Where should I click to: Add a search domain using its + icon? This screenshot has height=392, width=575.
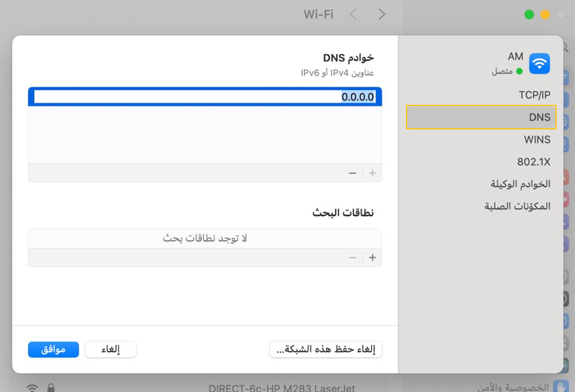(x=372, y=257)
